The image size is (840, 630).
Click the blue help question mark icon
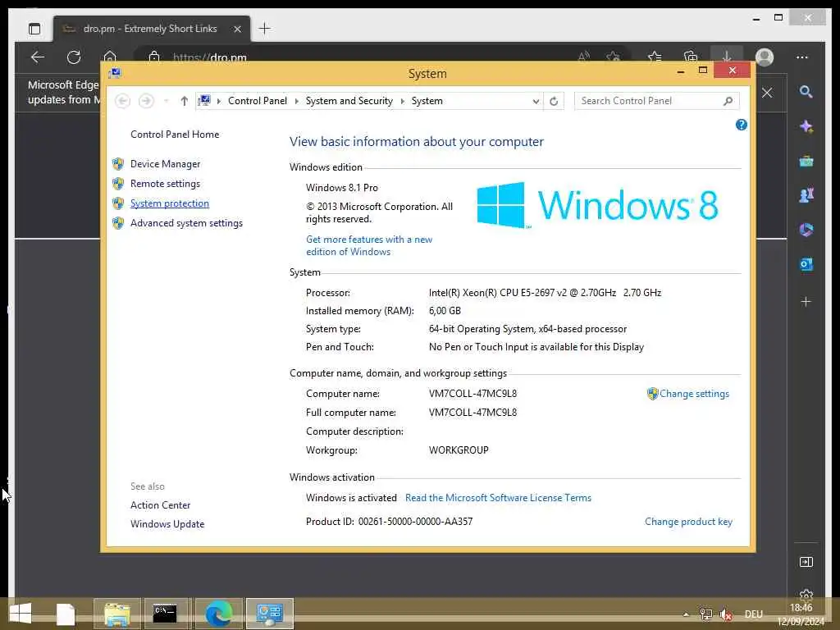[741, 125]
